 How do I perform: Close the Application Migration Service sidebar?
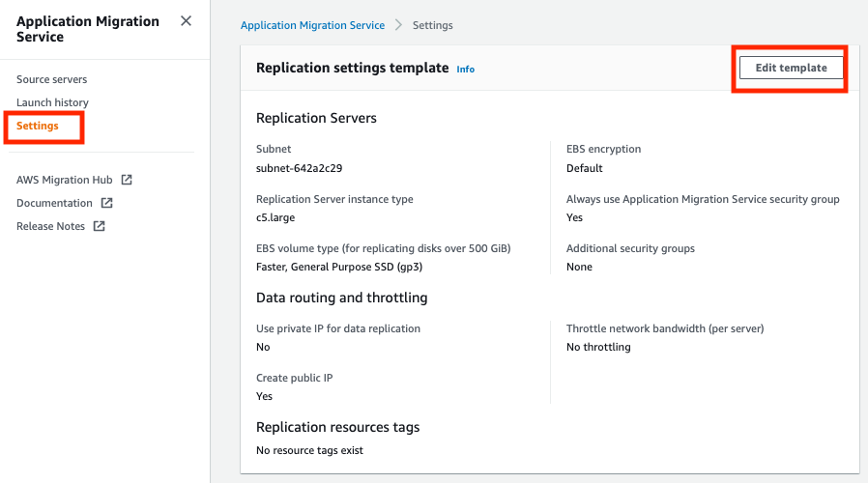point(186,21)
